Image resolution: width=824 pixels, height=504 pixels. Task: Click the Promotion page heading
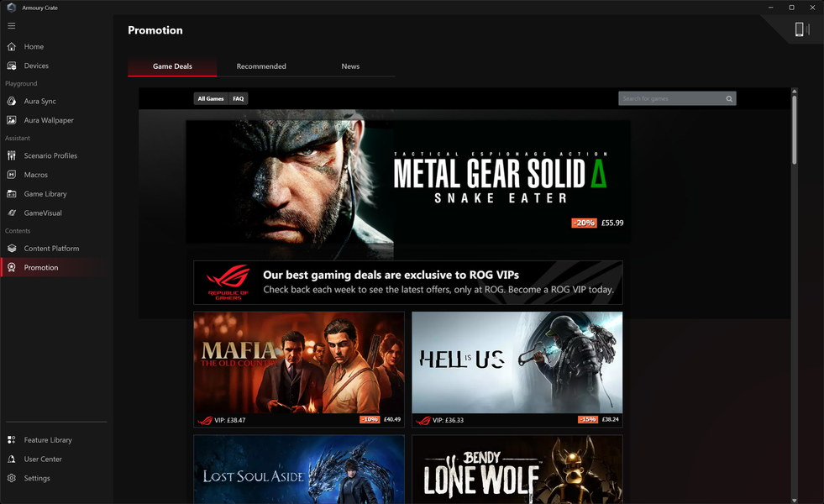coord(155,30)
